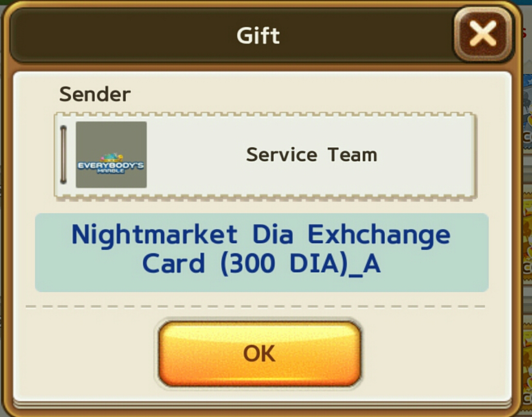Close the Gift dialog with the X icon
The width and height of the screenshot is (532, 417).
pos(483,33)
